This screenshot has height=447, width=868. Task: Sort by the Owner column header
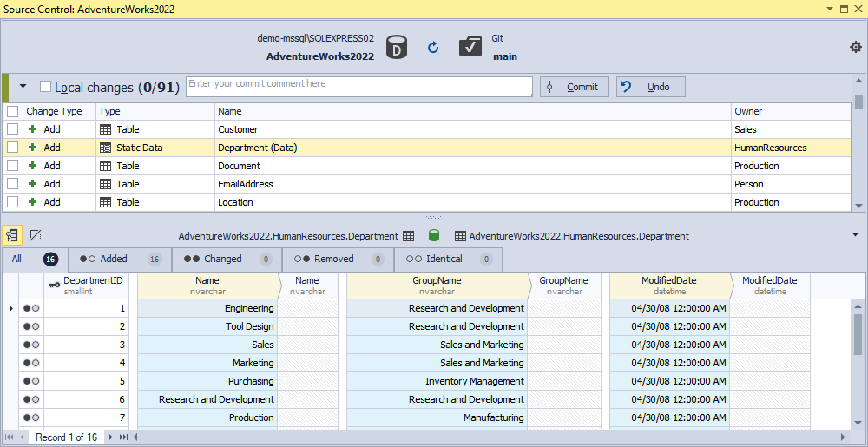[x=791, y=111]
